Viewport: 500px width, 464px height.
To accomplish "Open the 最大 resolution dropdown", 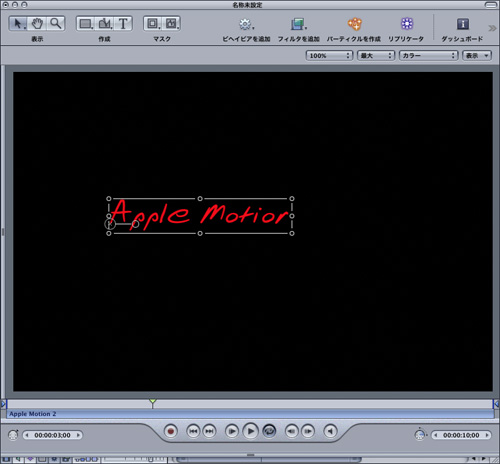I will [x=376, y=56].
